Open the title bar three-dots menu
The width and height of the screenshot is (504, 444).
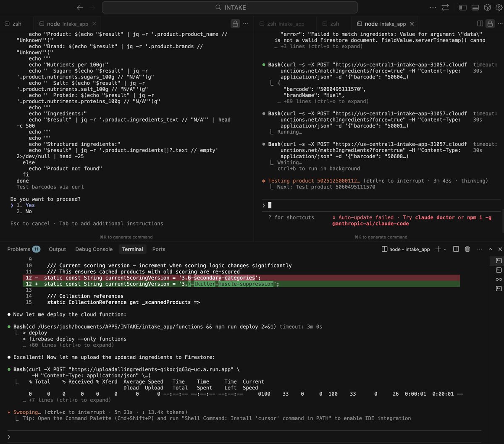click(433, 8)
